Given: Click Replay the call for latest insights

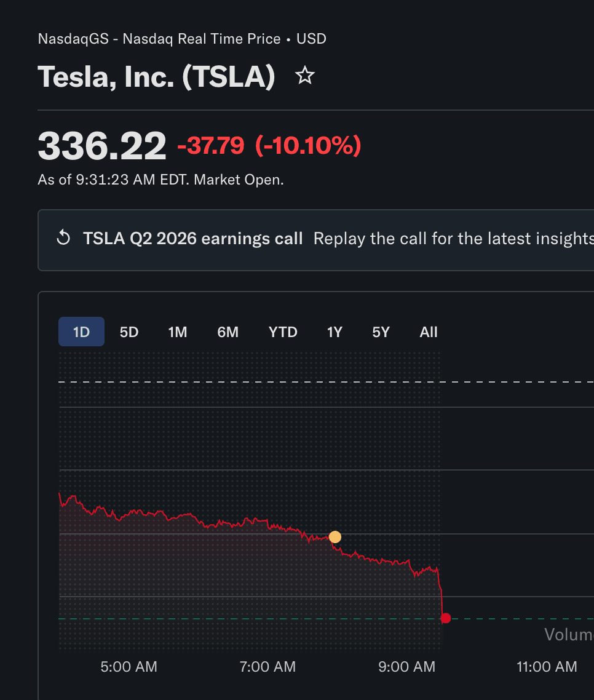Looking at the screenshot, I should click(x=453, y=239).
